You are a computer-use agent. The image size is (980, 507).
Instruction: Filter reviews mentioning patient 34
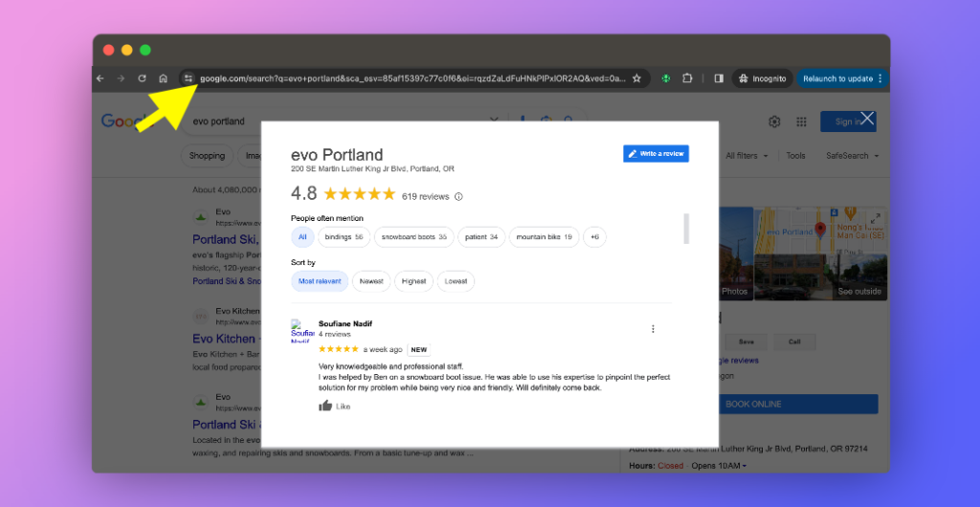(481, 237)
